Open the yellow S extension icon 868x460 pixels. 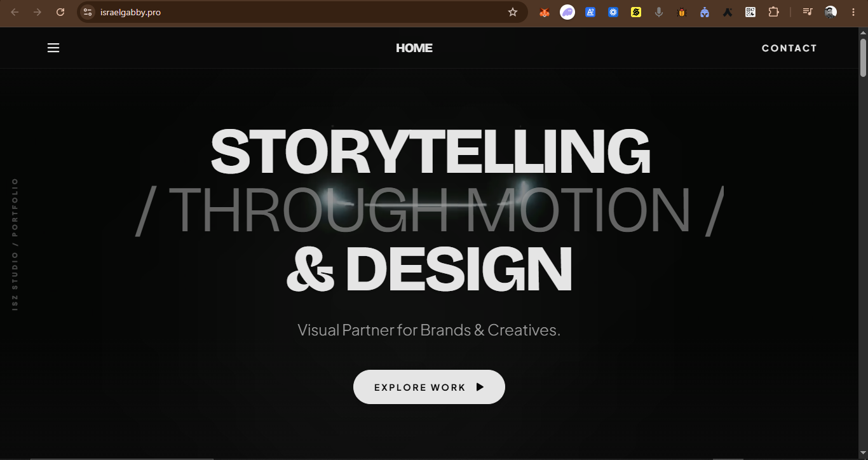point(636,12)
